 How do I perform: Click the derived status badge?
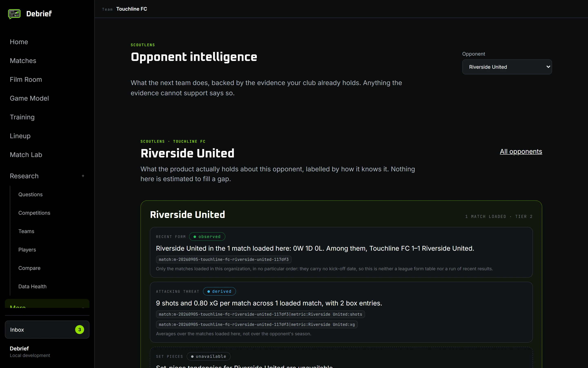click(x=219, y=291)
